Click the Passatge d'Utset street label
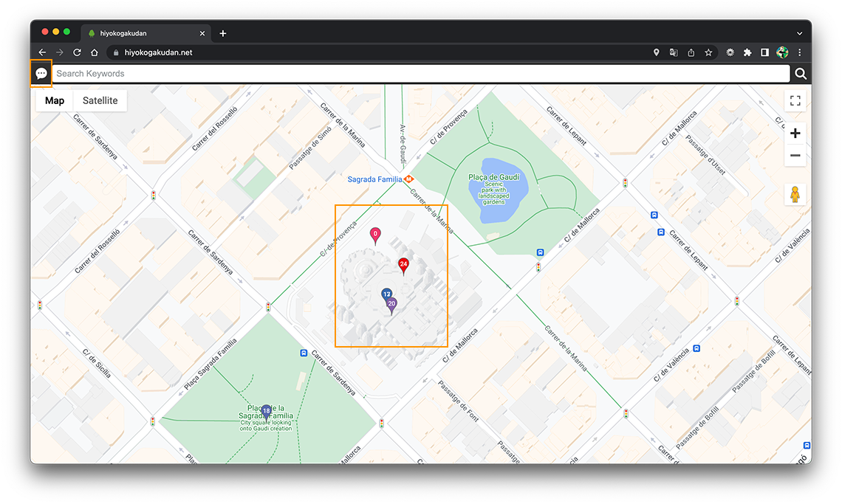Screen dimensions: 842x504 (x=705, y=154)
